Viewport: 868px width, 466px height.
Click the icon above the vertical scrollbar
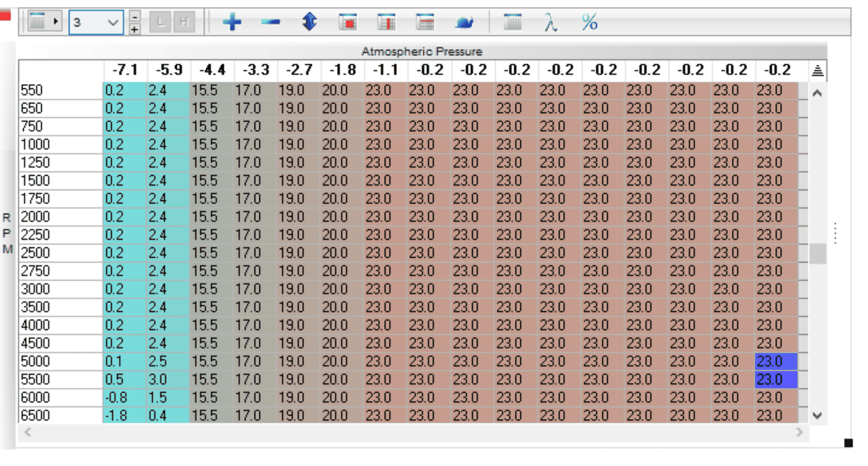[818, 71]
